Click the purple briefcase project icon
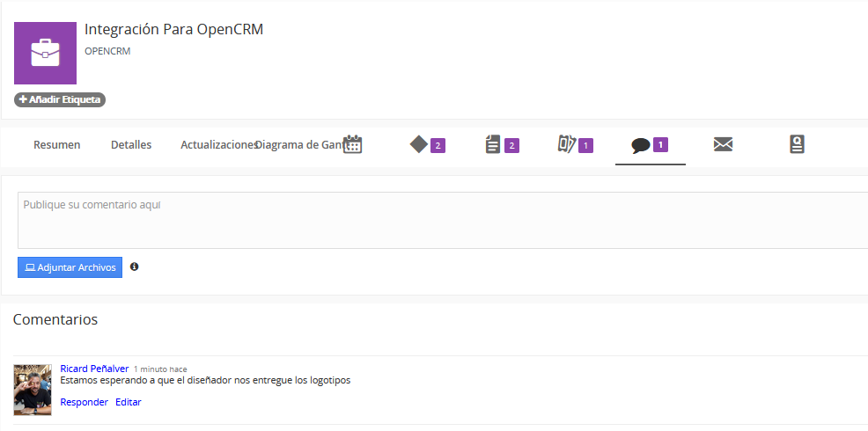 45,53
